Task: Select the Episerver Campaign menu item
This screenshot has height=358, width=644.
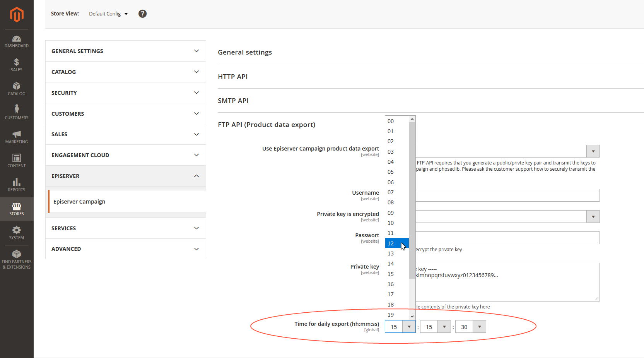Action: pos(127,202)
